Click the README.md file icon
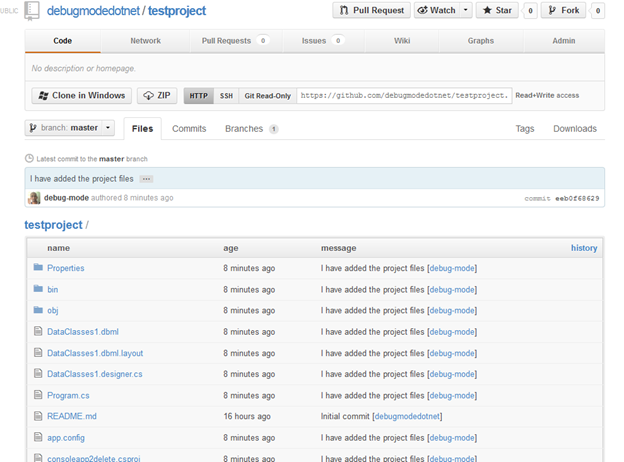Viewport: 624px width, 462px height. point(38,416)
